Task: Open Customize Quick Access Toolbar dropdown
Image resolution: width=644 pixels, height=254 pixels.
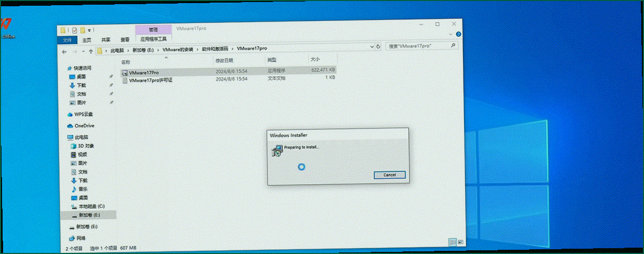Action: [x=90, y=31]
